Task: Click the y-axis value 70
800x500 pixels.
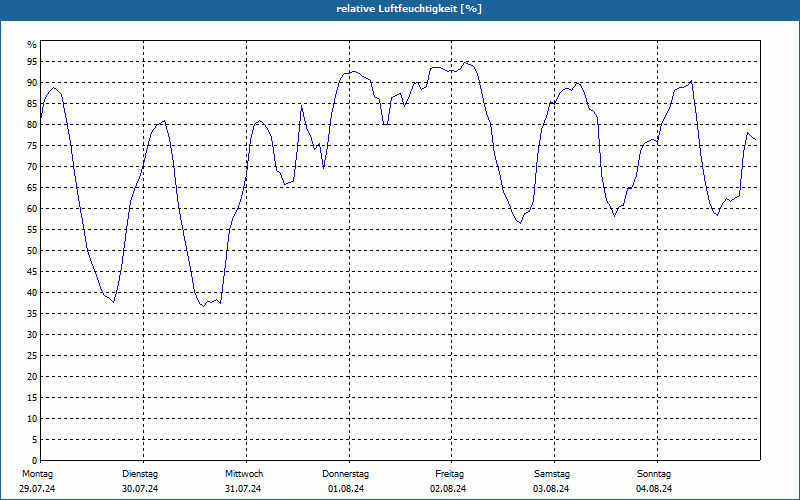Action: tap(32, 167)
